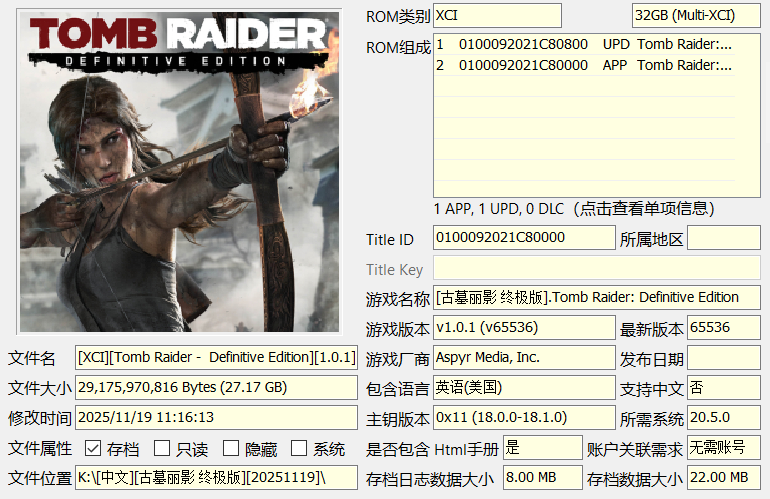Click the ROM类别 field showing XCI
The image size is (770, 499).
point(497,16)
